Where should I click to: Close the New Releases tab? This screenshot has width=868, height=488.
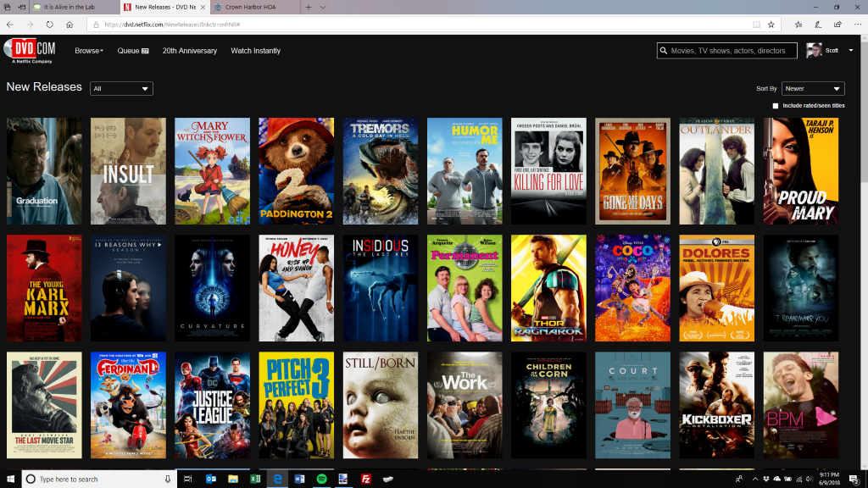(203, 7)
